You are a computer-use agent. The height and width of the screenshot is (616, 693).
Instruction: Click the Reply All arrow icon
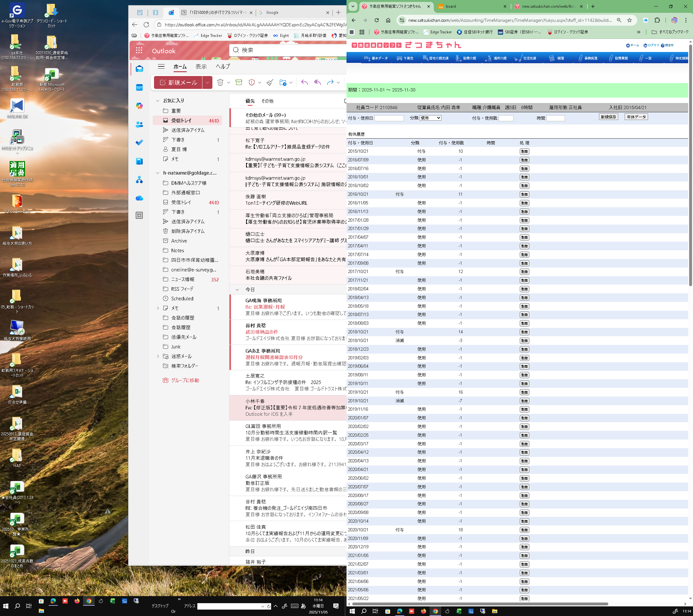[x=317, y=82]
